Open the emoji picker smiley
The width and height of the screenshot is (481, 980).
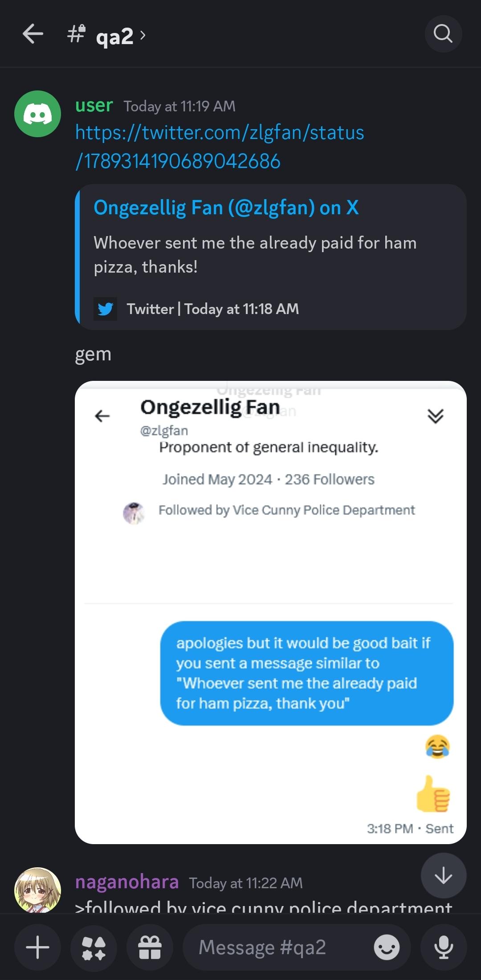tap(387, 947)
